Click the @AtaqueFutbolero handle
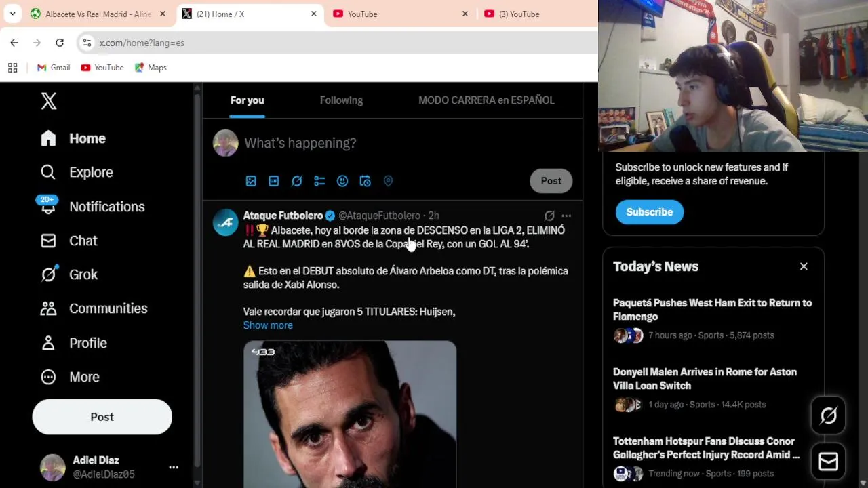This screenshot has height=488, width=868. click(x=379, y=216)
